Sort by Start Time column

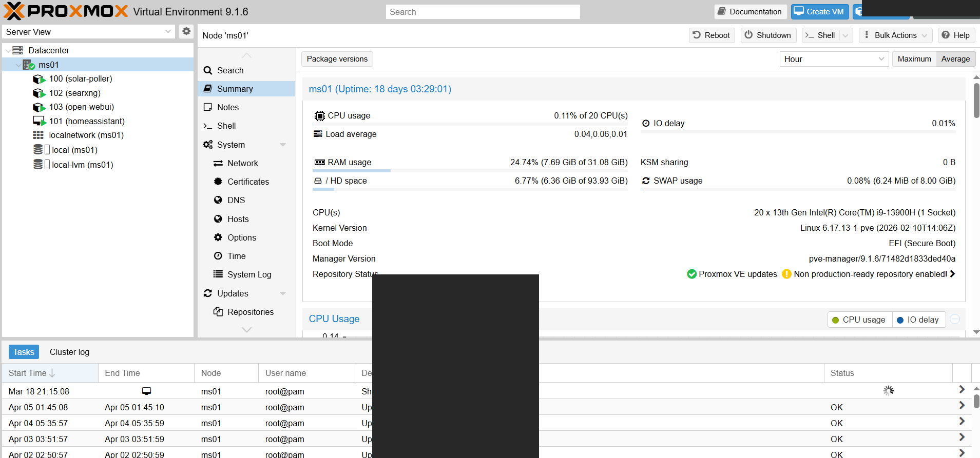click(x=50, y=373)
